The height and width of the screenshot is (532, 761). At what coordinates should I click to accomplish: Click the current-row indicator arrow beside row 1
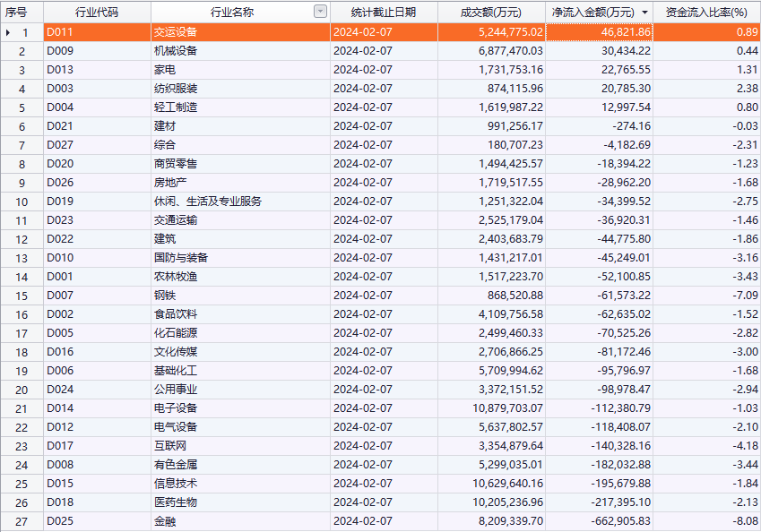[x=9, y=32]
